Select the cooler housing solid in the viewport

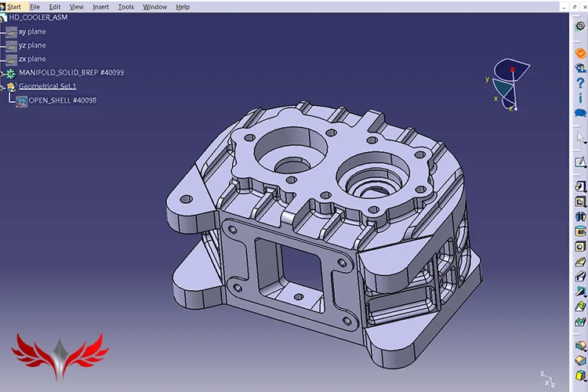click(324, 234)
